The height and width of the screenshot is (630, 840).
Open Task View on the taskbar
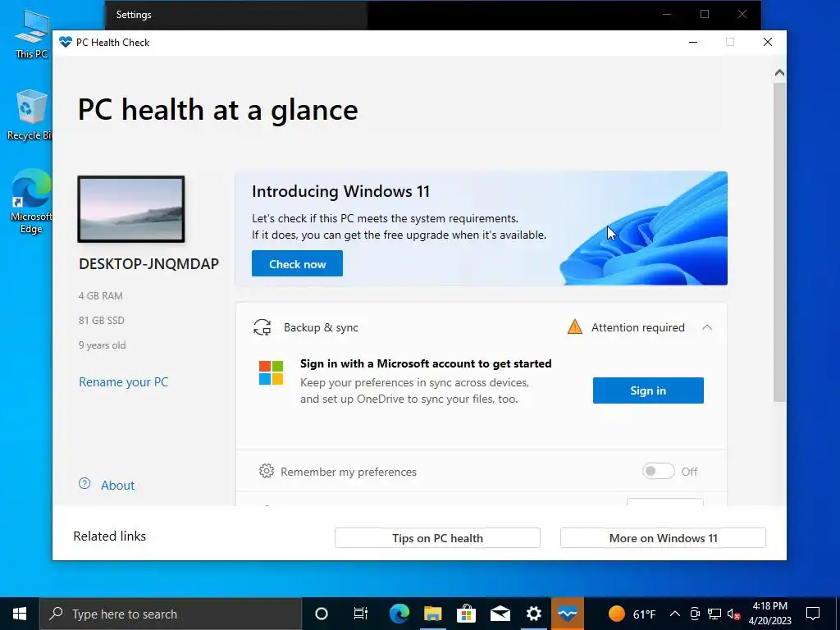click(361, 614)
